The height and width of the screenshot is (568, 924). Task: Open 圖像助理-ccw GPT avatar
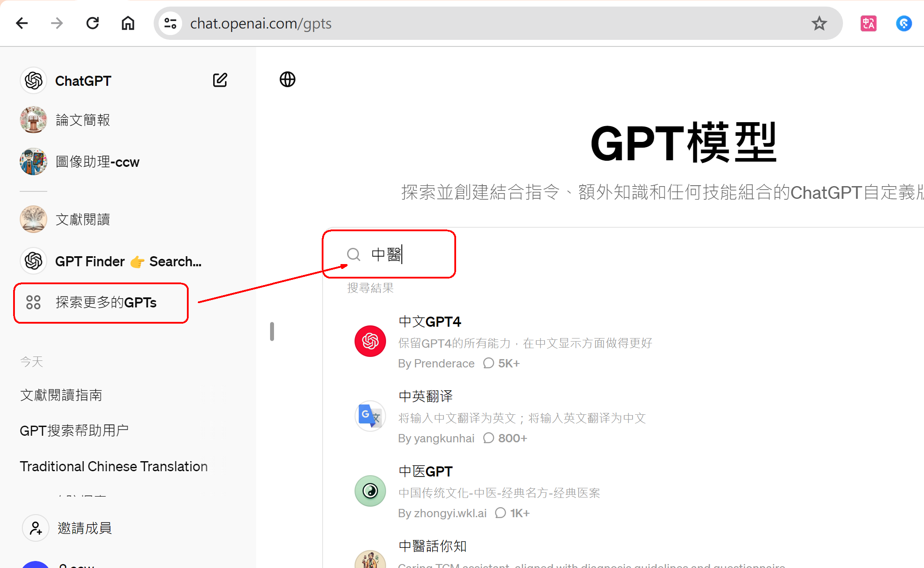[x=33, y=162]
